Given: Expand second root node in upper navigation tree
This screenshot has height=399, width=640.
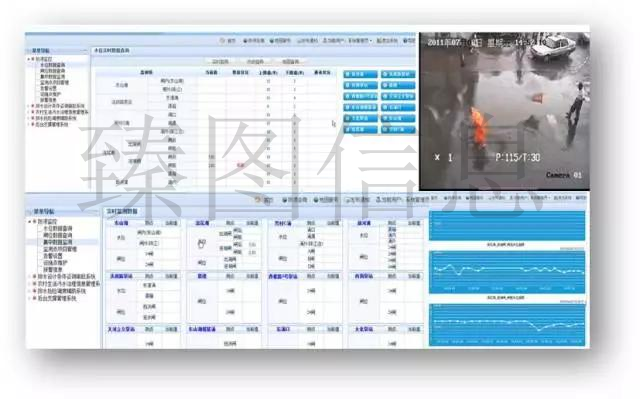Looking at the screenshot, I should coord(29,106).
